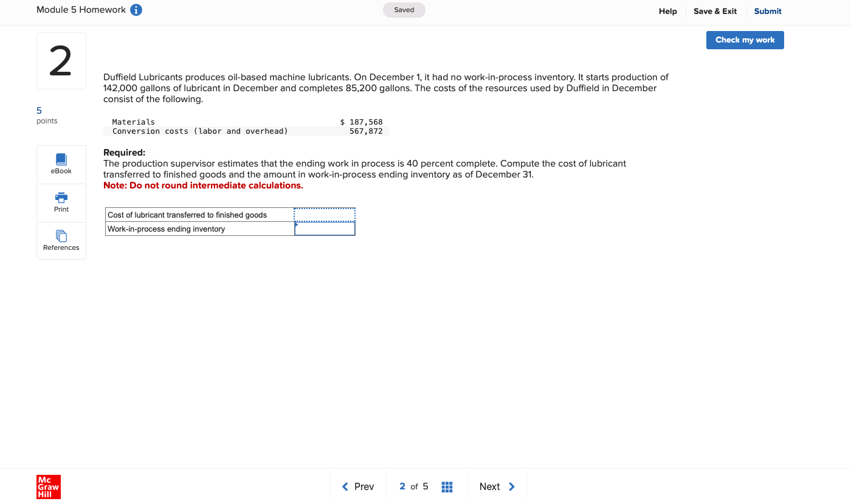Image resolution: width=851 pixels, height=504 pixels.
Task: Select Save & Exit
Action: coord(715,11)
